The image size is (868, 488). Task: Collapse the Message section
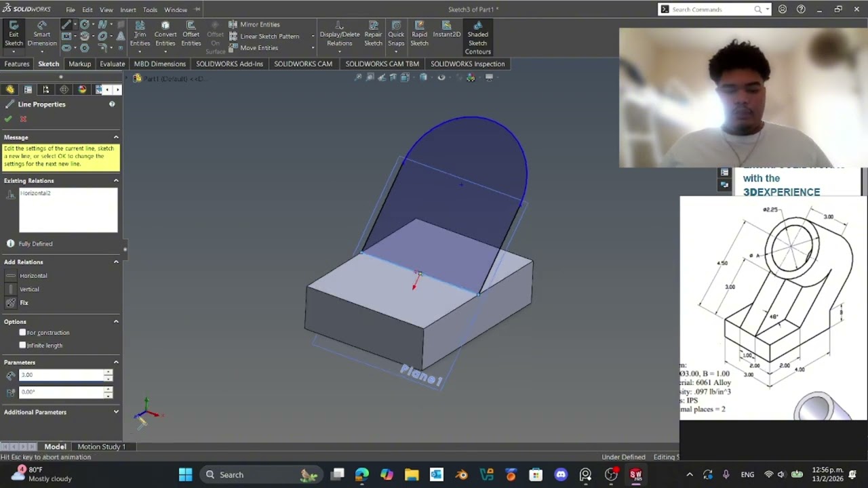[x=116, y=138]
